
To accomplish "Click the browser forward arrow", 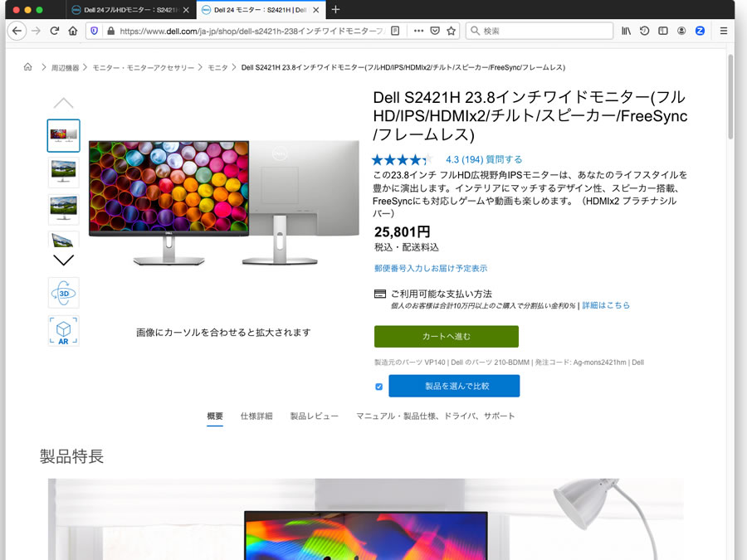I will (37, 31).
